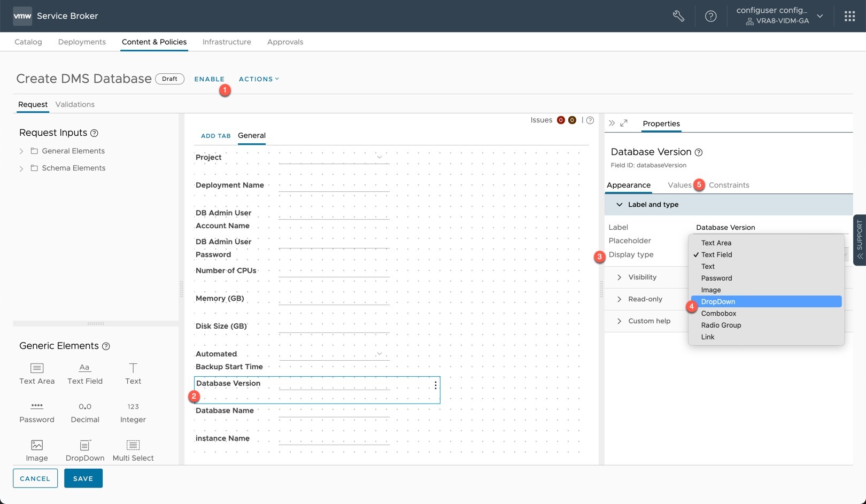Choose checked Text Field display type
This screenshot has width=866, height=504.
click(x=766, y=254)
